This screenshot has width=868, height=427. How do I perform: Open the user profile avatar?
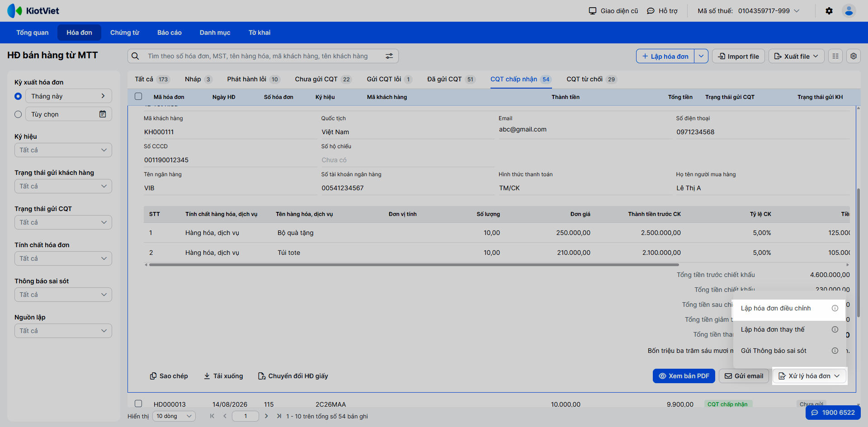[849, 11]
